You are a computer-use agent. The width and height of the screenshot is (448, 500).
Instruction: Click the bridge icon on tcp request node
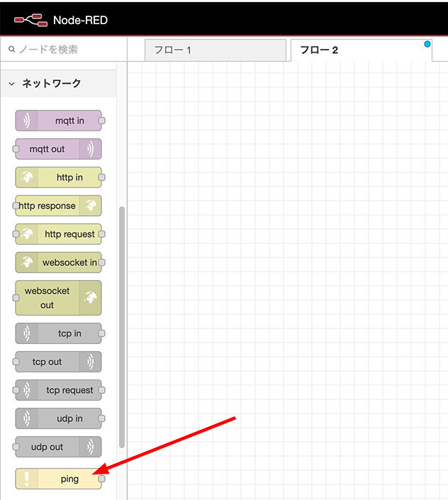click(x=26, y=390)
